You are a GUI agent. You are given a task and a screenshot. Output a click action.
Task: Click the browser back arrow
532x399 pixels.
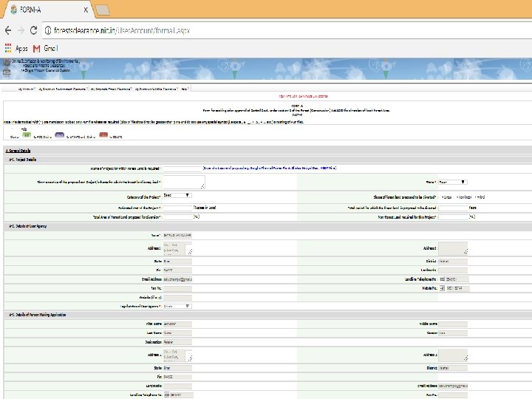point(8,30)
